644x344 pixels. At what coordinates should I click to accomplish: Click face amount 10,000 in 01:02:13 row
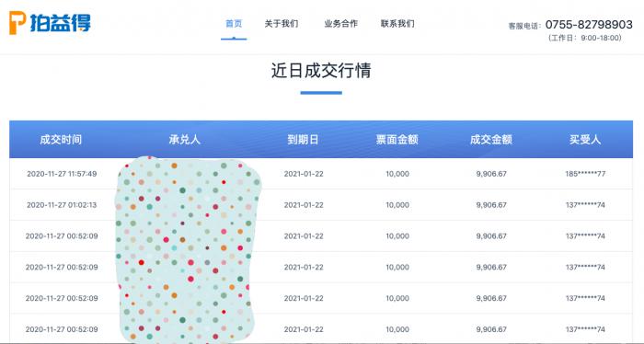click(397, 205)
